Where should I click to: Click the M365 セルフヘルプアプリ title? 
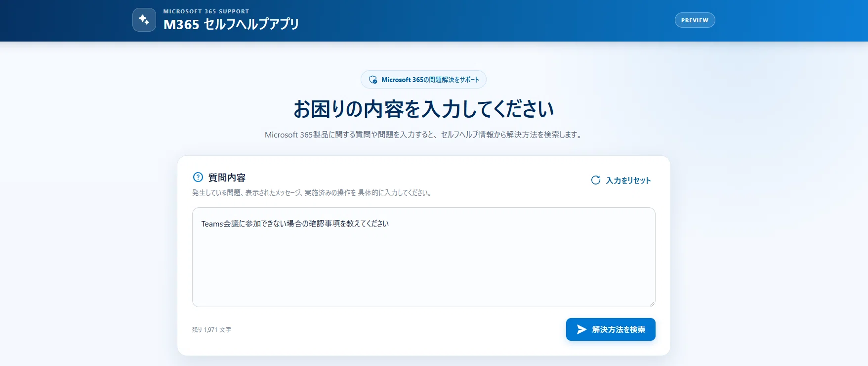point(231,24)
